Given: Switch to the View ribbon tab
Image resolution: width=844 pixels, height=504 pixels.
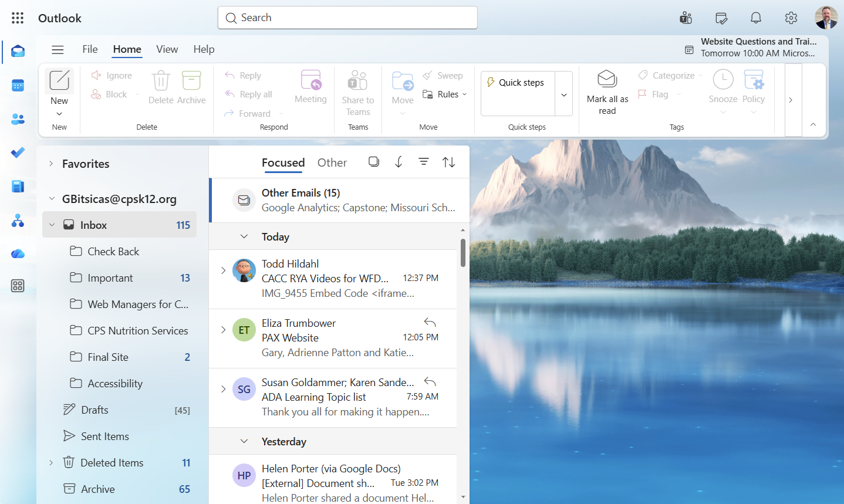Looking at the screenshot, I should 167,49.
